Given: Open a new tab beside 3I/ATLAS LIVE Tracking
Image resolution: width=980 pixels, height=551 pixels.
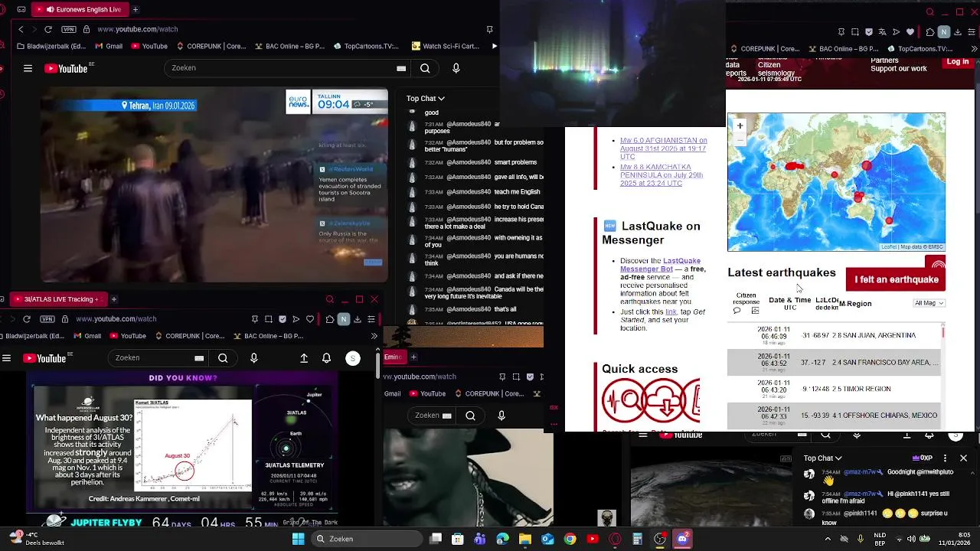Looking at the screenshot, I should coord(113,299).
